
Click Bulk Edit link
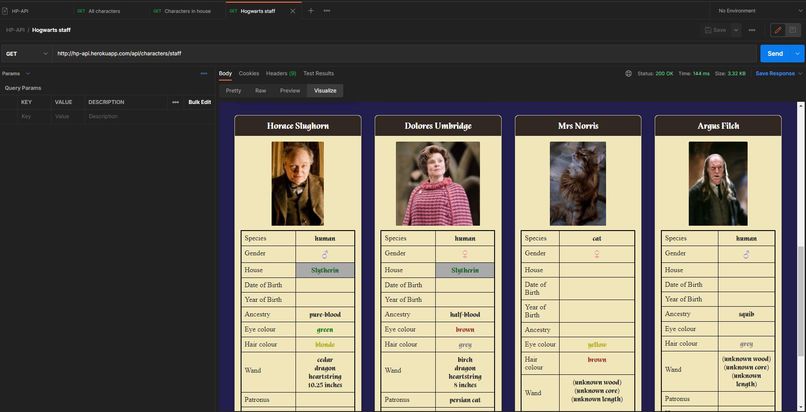click(199, 102)
